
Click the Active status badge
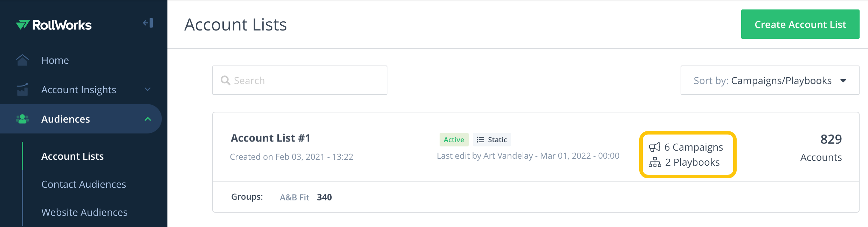[454, 139]
